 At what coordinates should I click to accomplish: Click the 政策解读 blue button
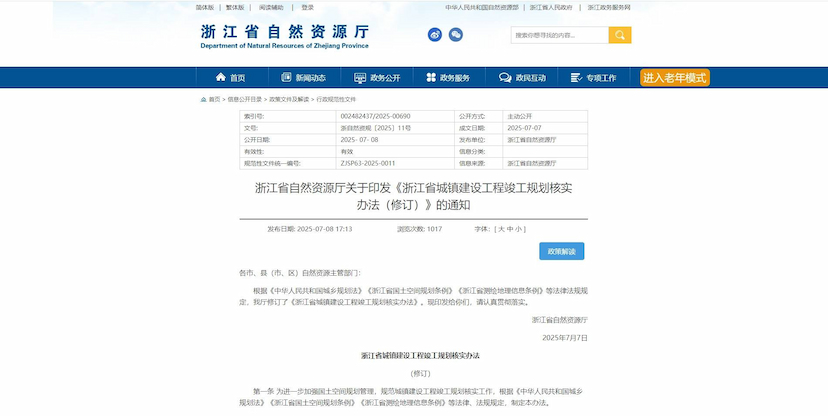click(x=562, y=251)
